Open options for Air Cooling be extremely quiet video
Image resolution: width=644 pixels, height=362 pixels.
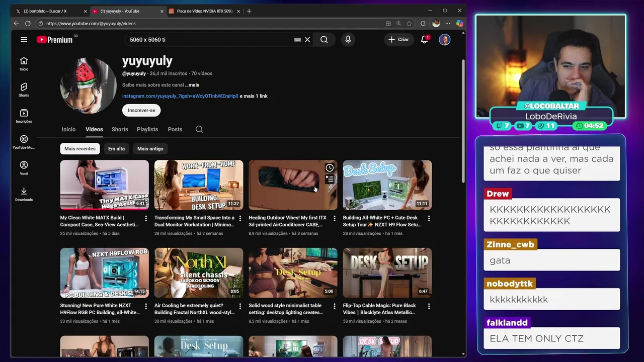240,306
